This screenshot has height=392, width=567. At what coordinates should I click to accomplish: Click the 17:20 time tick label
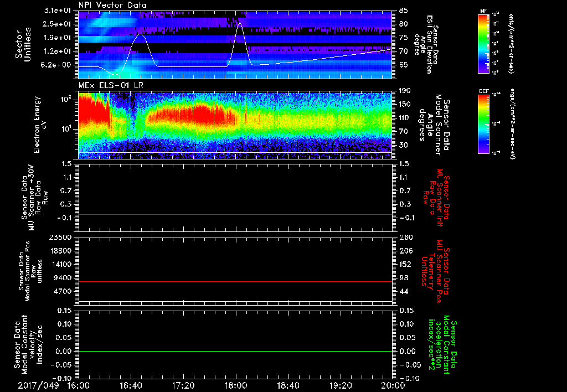tap(183, 385)
